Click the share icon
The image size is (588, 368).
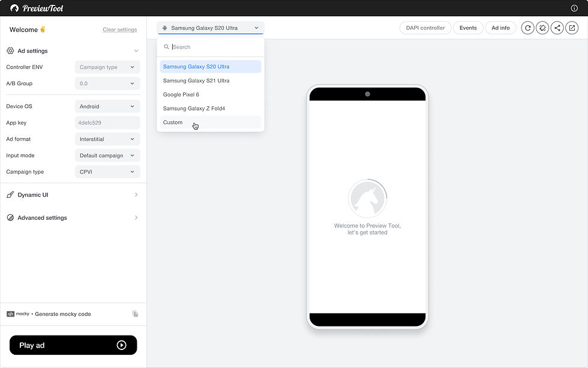coord(557,28)
